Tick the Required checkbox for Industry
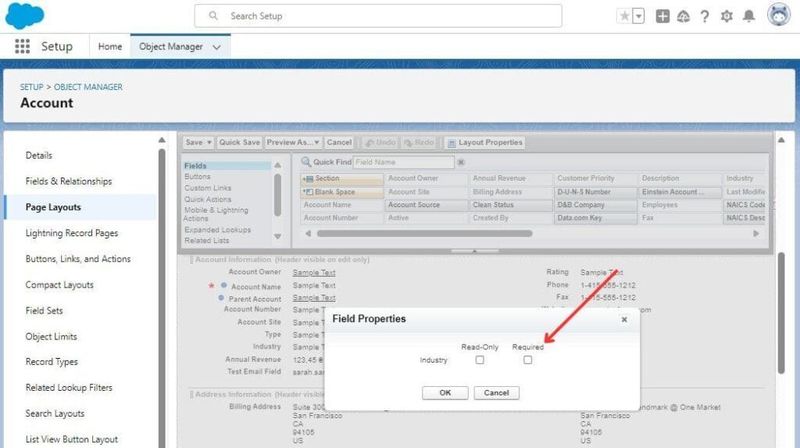 528,360
